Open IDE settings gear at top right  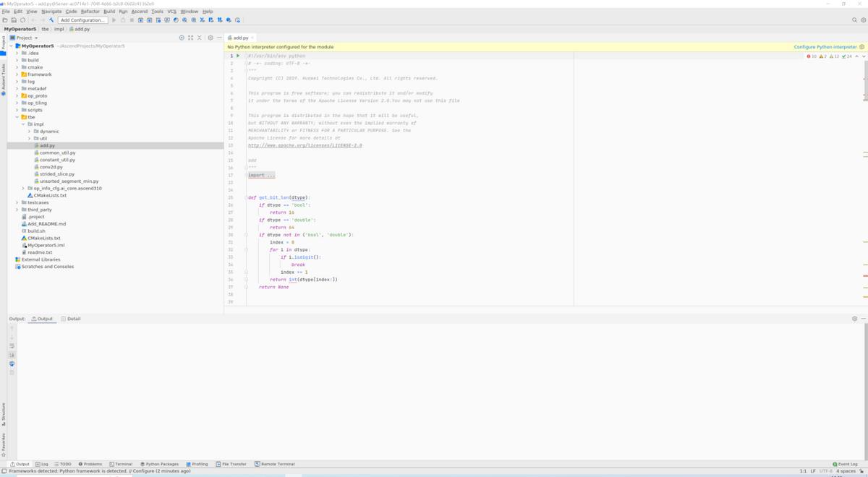863,20
